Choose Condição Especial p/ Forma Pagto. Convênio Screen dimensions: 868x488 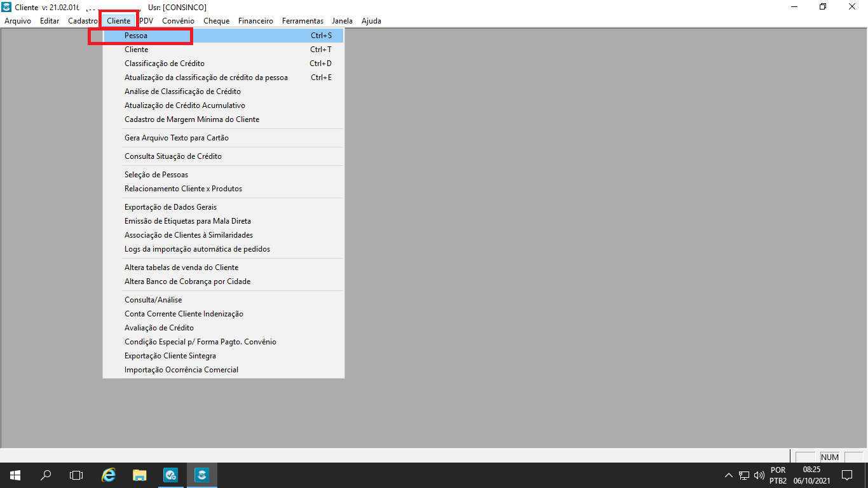[x=224, y=342]
